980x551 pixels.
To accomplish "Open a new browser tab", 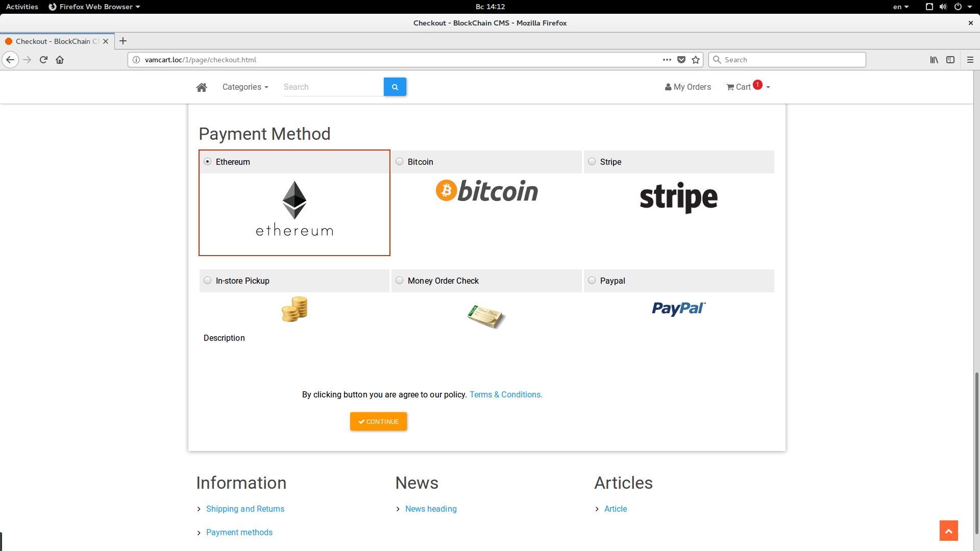I will (x=123, y=41).
